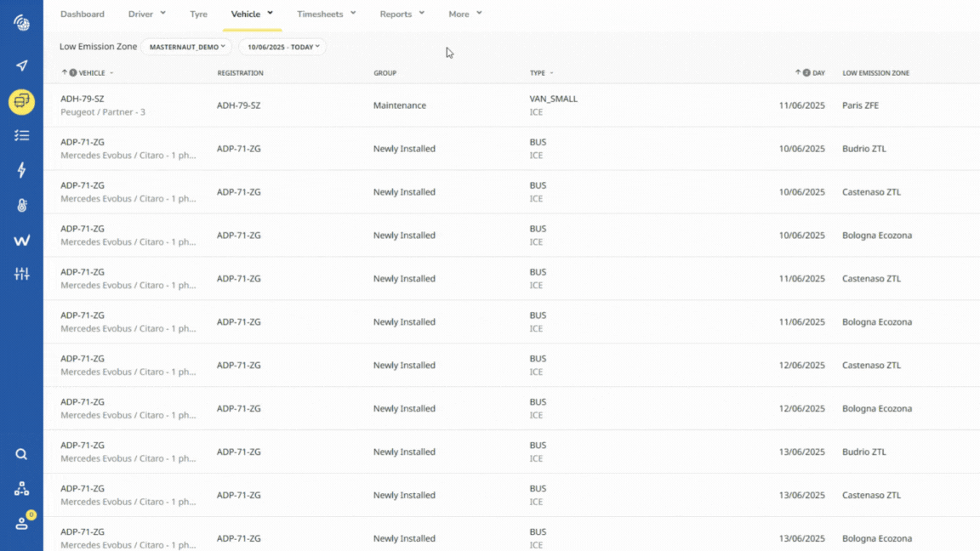
Task: Click the sliders settings icon in sidebar
Action: point(21,274)
